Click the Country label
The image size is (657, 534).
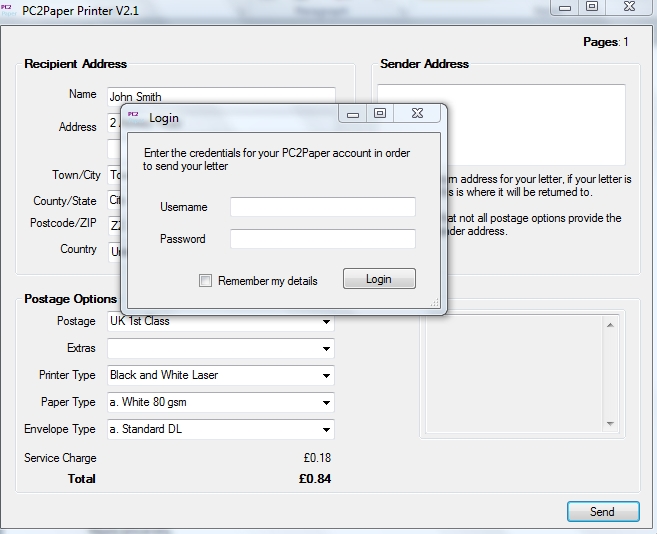click(78, 249)
